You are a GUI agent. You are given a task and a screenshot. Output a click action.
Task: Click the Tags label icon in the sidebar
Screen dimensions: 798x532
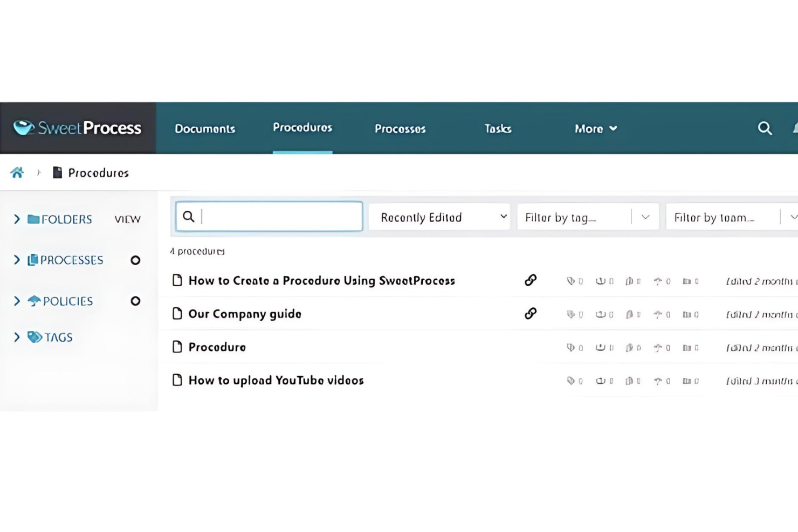point(34,337)
